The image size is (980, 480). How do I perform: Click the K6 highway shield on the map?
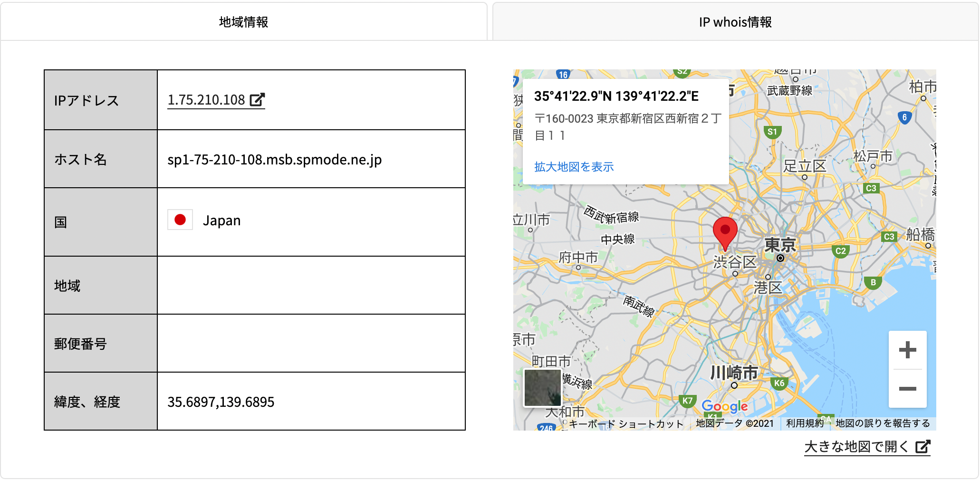pos(779,383)
